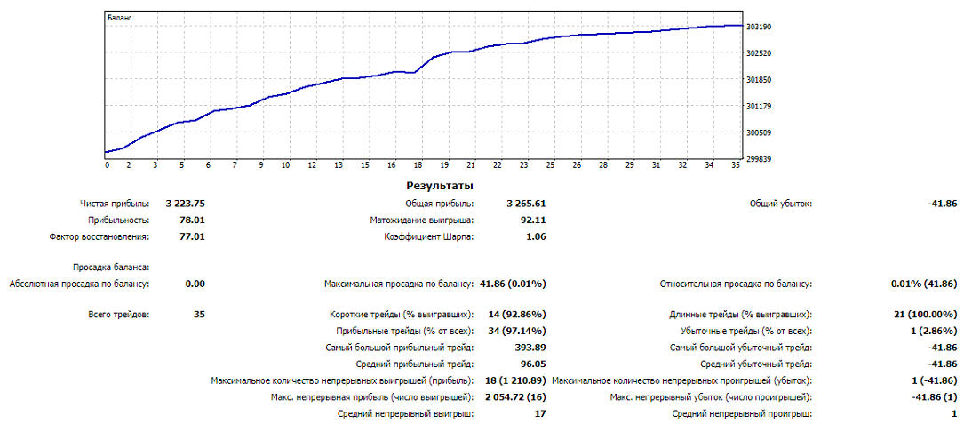Click 'Относительная просадка по балансу:' label

(736, 284)
